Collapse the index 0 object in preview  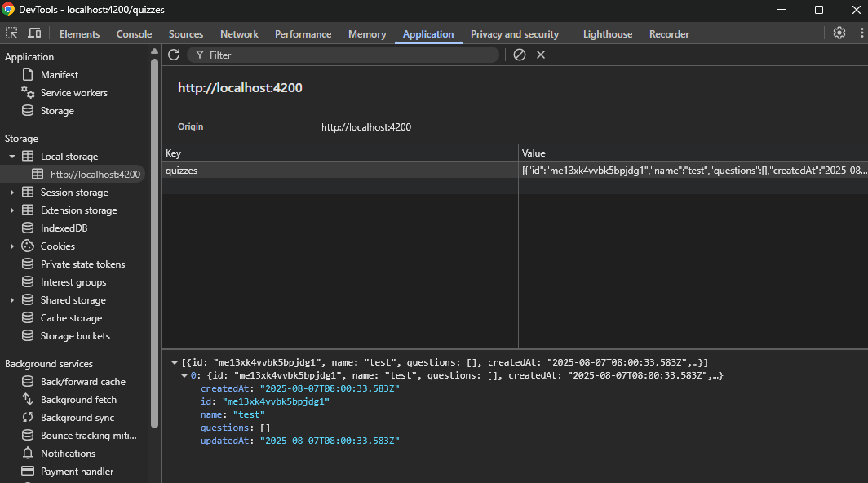184,375
